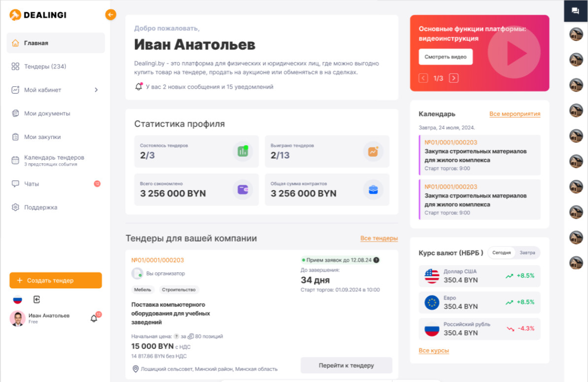Select Сегодня in currency rates toggle
This screenshot has width=588, height=382.
[501, 253]
